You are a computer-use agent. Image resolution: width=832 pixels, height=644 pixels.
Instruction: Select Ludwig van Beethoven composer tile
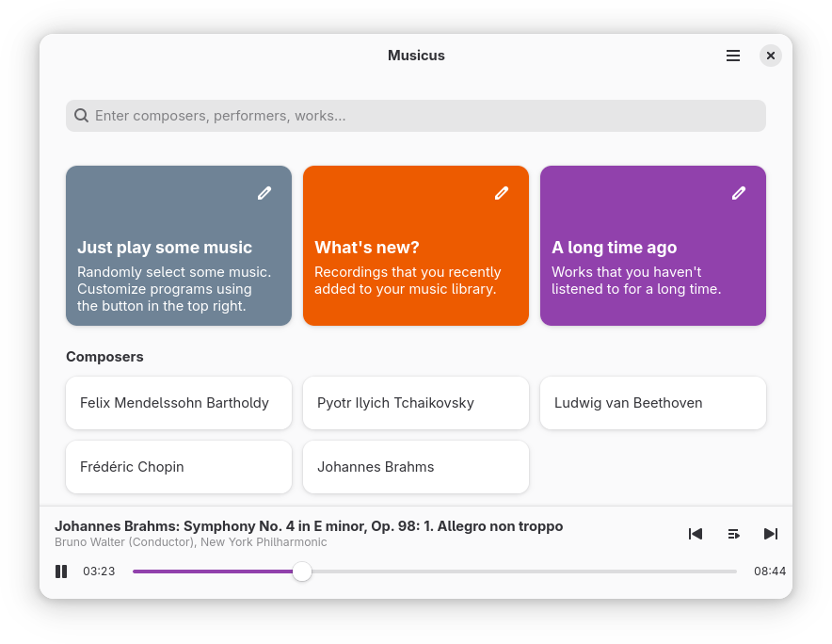coord(652,403)
